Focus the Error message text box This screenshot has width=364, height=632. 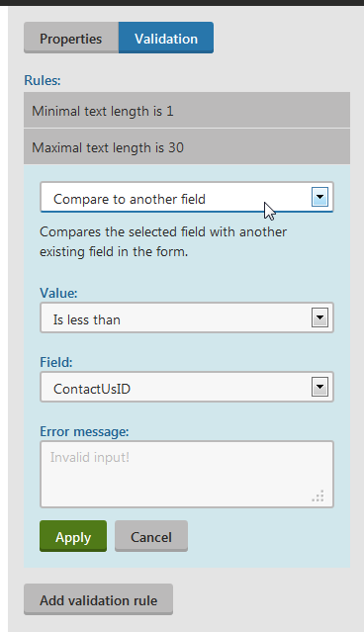[x=187, y=474]
